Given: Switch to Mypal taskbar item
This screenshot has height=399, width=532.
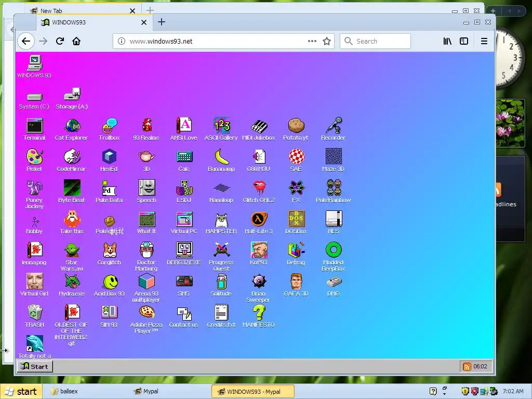Looking at the screenshot, I should point(146,392).
